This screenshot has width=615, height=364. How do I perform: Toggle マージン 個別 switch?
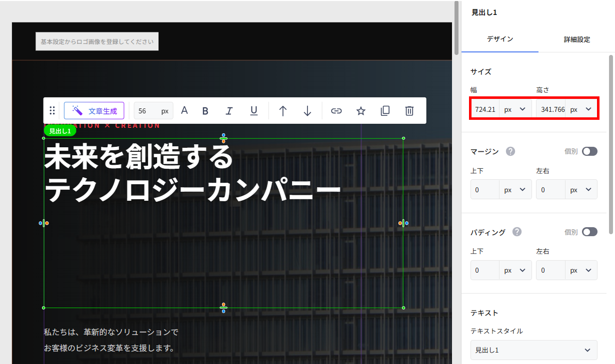coord(589,151)
